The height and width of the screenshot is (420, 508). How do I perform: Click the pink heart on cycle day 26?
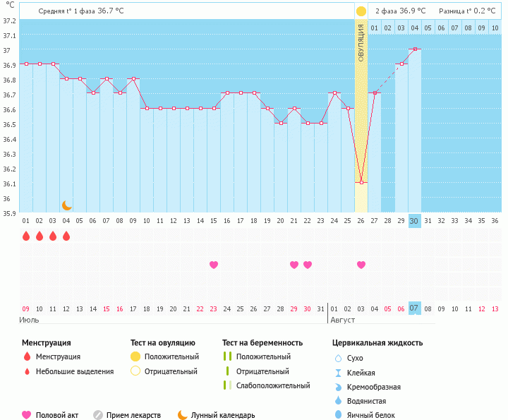(x=361, y=265)
